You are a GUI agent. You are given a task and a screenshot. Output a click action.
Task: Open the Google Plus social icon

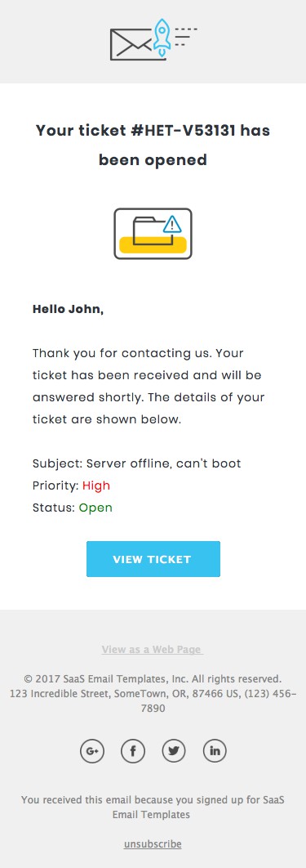pyautogui.click(x=92, y=751)
